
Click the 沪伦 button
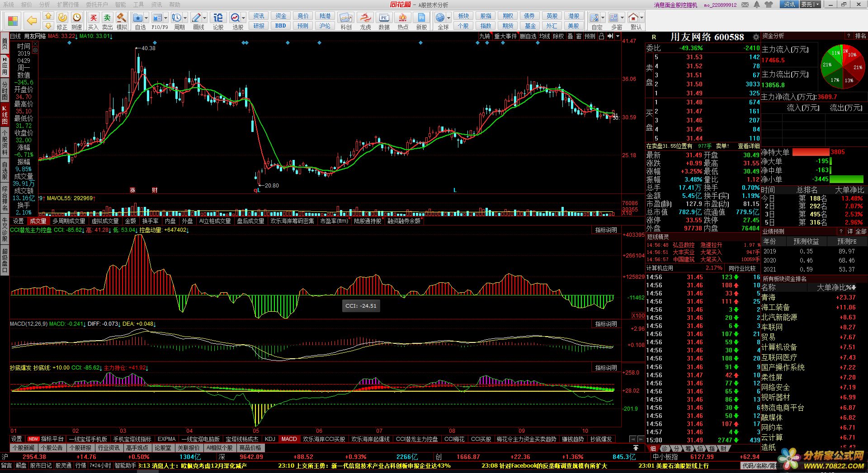click(325, 26)
